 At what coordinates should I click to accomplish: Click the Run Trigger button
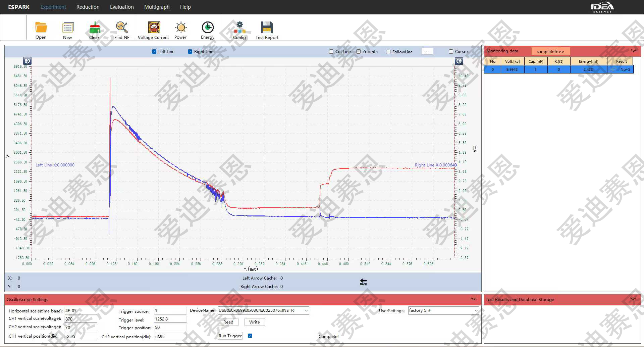tap(230, 336)
